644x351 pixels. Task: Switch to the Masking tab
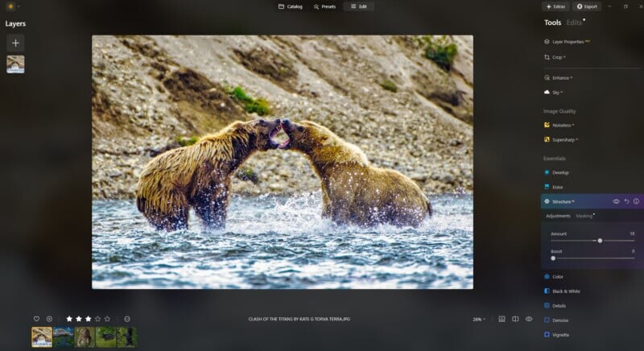coord(584,216)
